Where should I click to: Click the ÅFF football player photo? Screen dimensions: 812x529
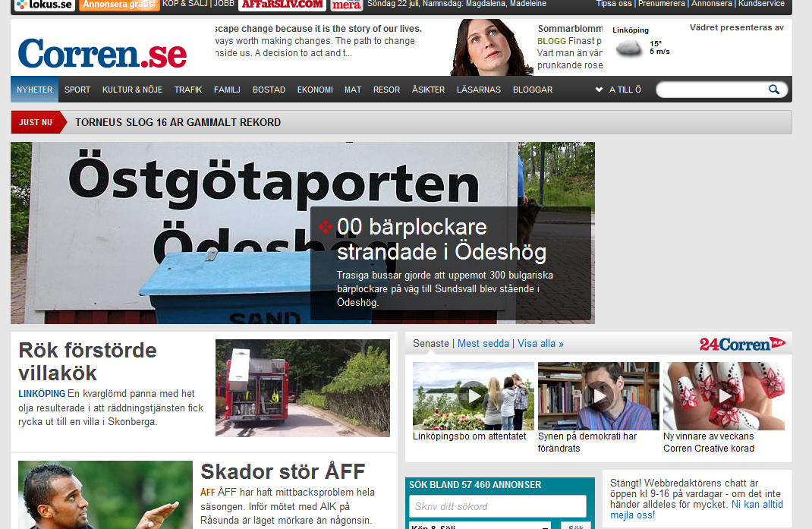click(x=105, y=495)
